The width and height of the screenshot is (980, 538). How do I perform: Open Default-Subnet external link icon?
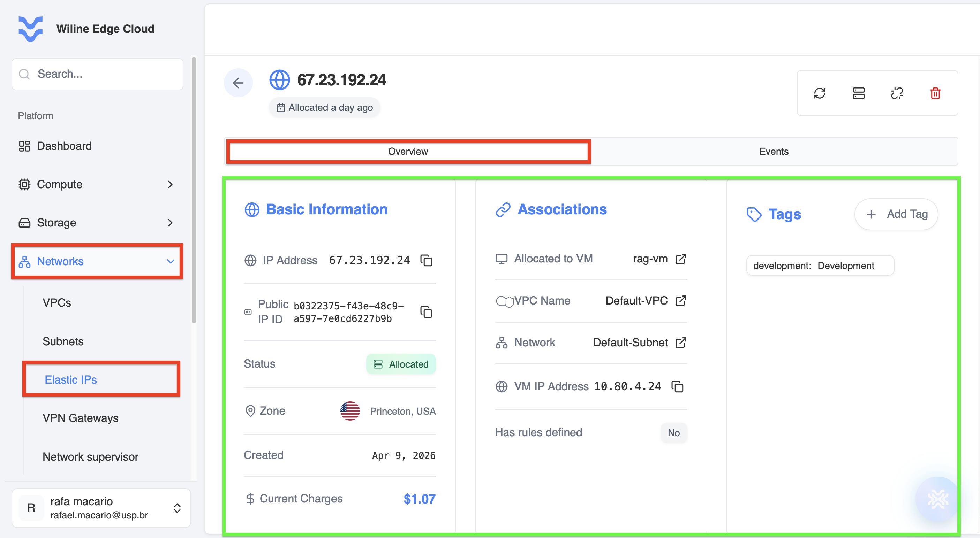pyautogui.click(x=681, y=343)
